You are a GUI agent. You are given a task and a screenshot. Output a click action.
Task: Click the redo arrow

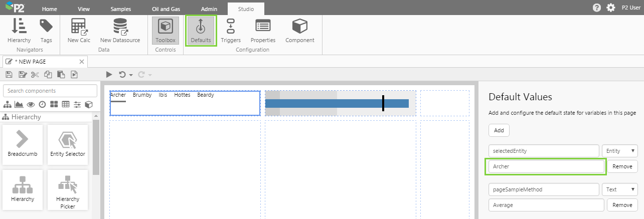click(x=141, y=75)
